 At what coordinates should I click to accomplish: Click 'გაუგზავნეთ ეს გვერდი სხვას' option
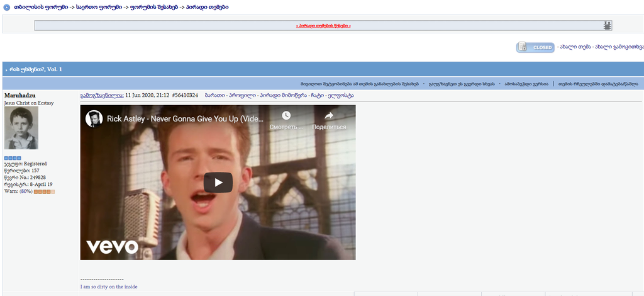click(x=461, y=84)
